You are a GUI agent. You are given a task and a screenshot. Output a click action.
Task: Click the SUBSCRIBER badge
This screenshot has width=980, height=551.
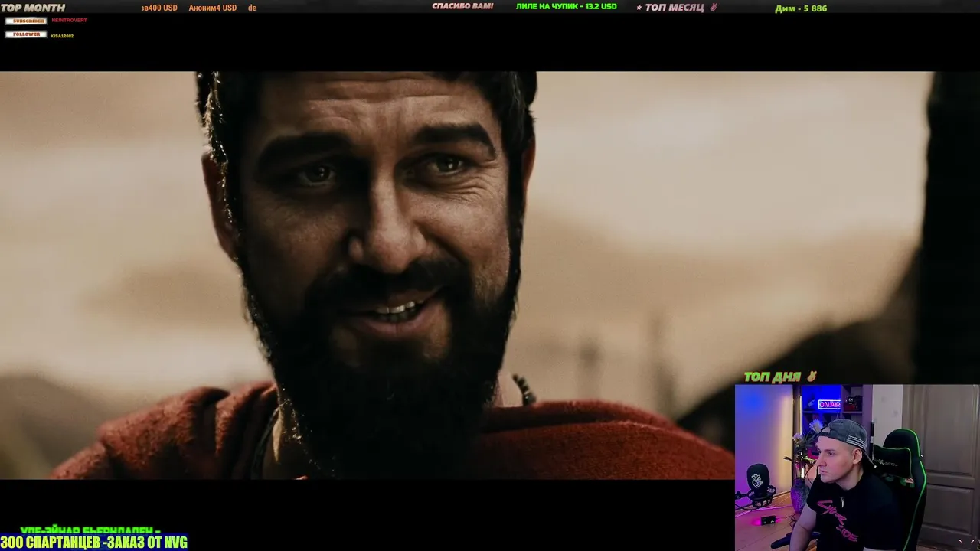(x=25, y=21)
